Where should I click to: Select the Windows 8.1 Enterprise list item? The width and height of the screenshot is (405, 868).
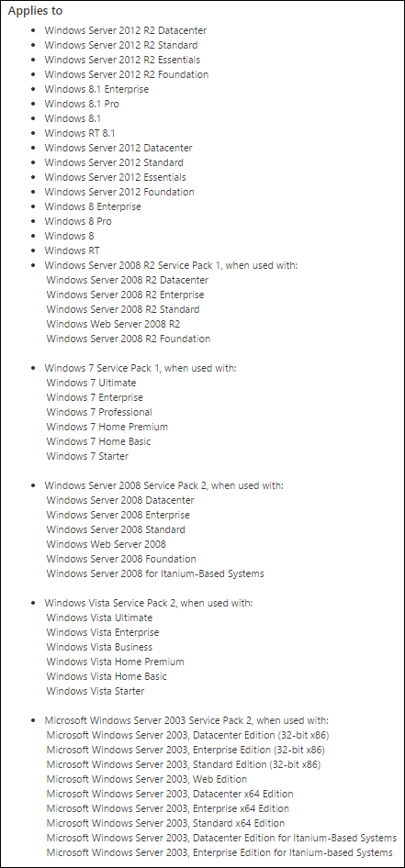[97, 89]
